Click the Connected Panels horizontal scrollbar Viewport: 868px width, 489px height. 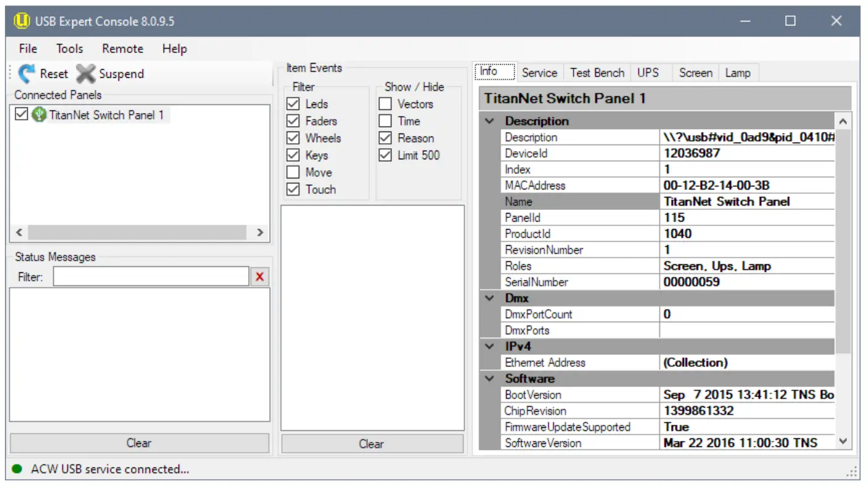[137, 233]
